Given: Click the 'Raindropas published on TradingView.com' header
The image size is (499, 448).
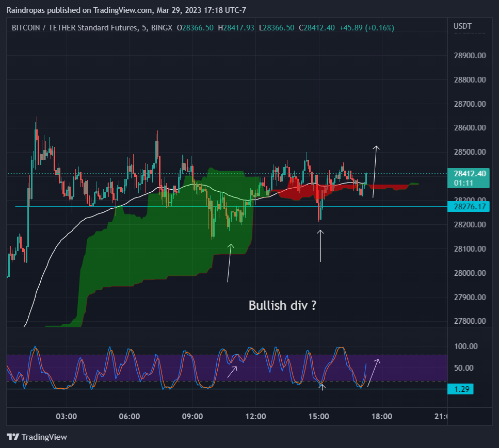Looking at the screenshot, I should pos(79,10).
